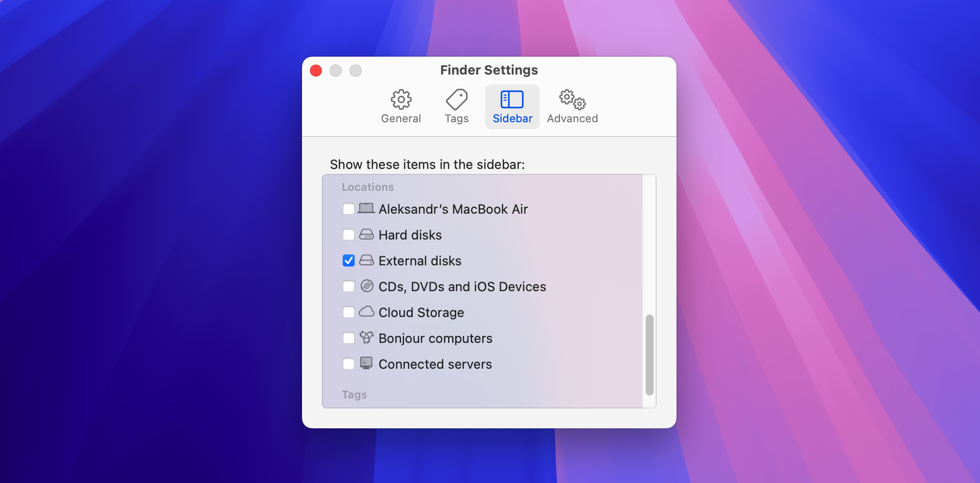Uncheck the External disks checkbox
This screenshot has width=980, height=483.
pyautogui.click(x=349, y=260)
